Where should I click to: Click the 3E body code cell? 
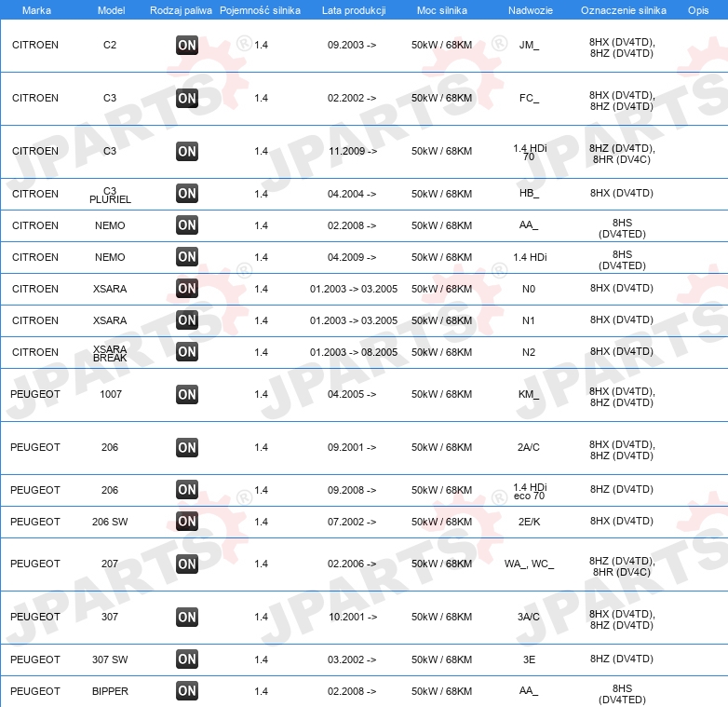530,659
